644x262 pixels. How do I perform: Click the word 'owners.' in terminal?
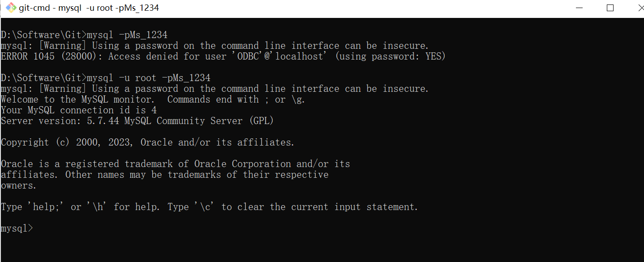[x=19, y=185]
